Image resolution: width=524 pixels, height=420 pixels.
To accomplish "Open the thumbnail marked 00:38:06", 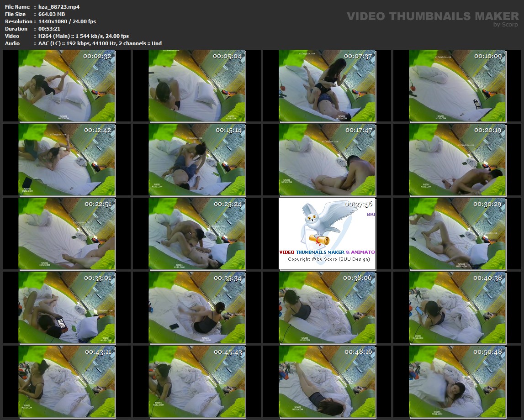I will coord(327,308).
